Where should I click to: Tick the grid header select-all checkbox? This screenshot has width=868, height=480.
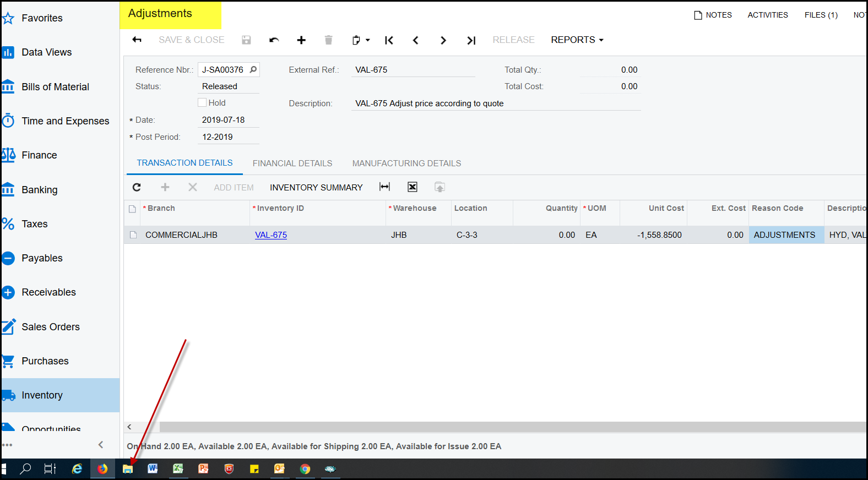pos(132,209)
